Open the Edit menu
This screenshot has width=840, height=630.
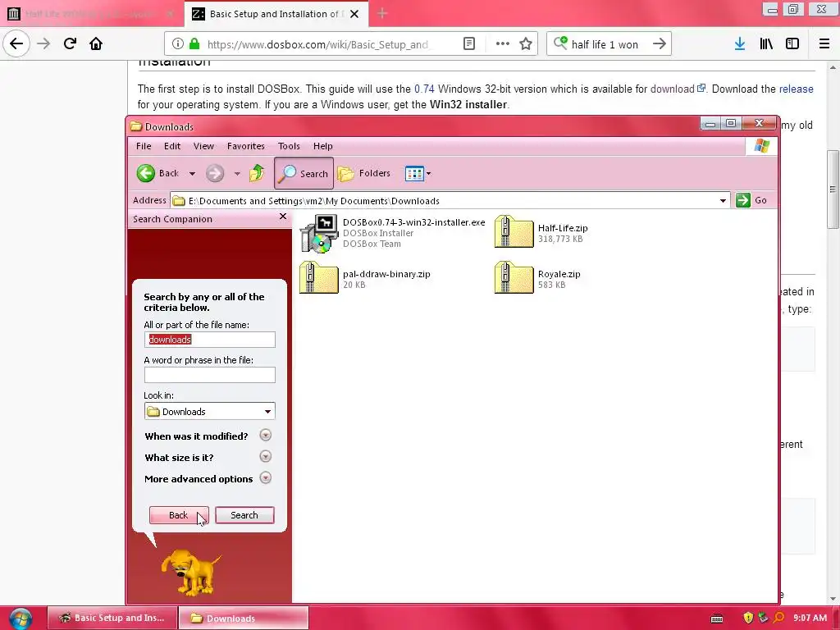tap(172, 146)
